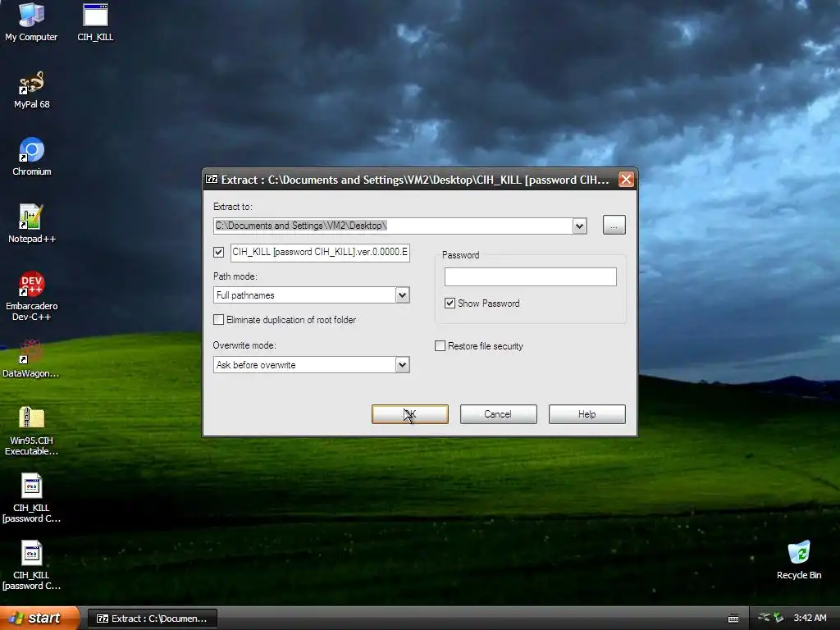Click the Cancel button
840x630 pixels.
point(498,414)
